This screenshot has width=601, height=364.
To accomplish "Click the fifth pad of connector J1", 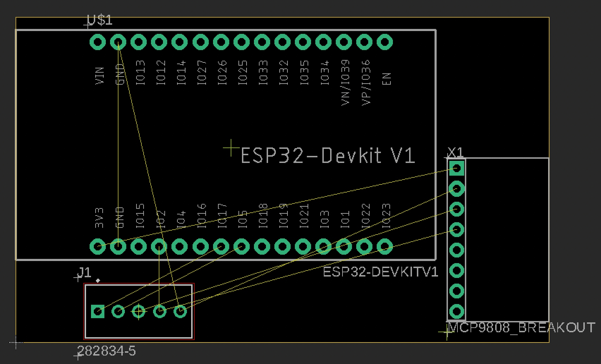I will point(180,311).
